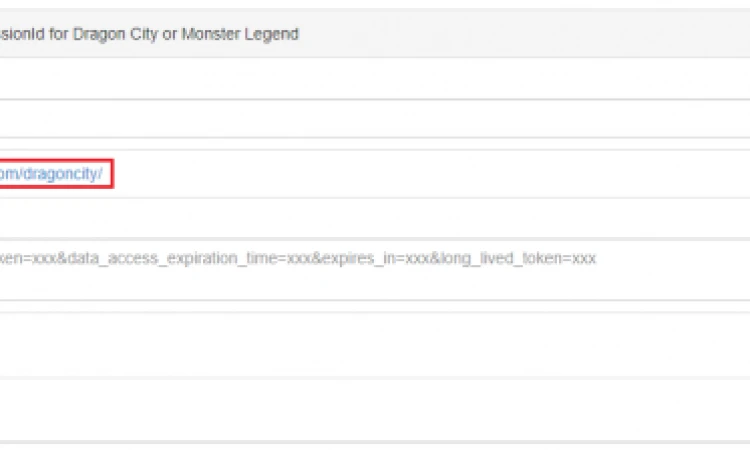
Task: Focus the token placeholder text area
Action: [375, 270]
